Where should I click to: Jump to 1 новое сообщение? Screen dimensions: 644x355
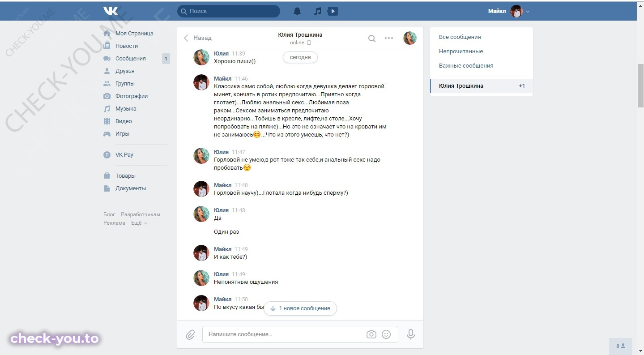click(300, 308)
